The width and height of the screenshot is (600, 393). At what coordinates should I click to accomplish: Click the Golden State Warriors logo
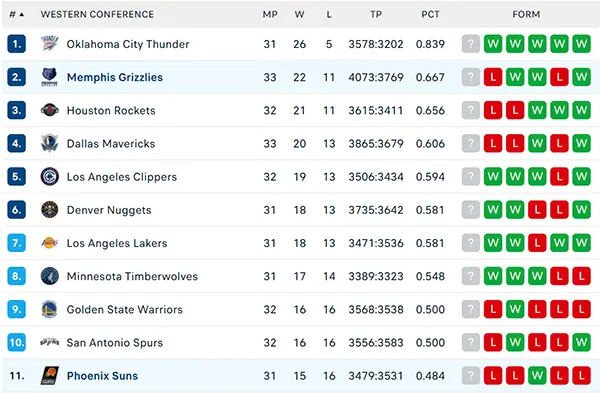click(50, 309)
